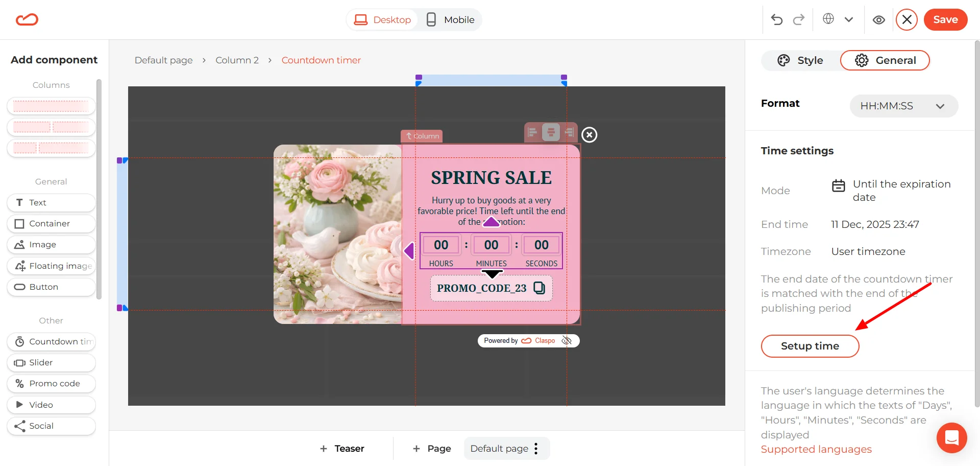The height and width of the screenshot is (466, 980).
Task: Set column alignment to right
Action: [x=569, y=132]
